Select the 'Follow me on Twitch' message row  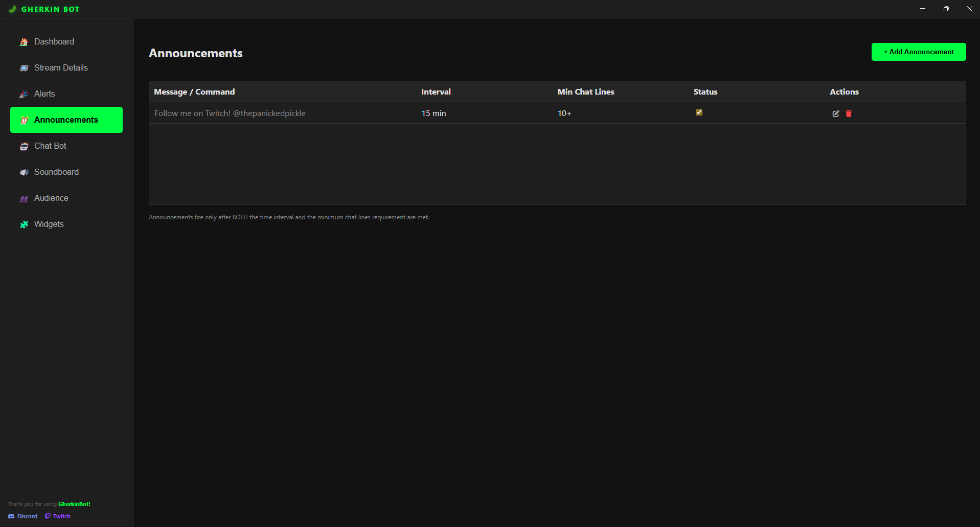click(x=230, y=113)
